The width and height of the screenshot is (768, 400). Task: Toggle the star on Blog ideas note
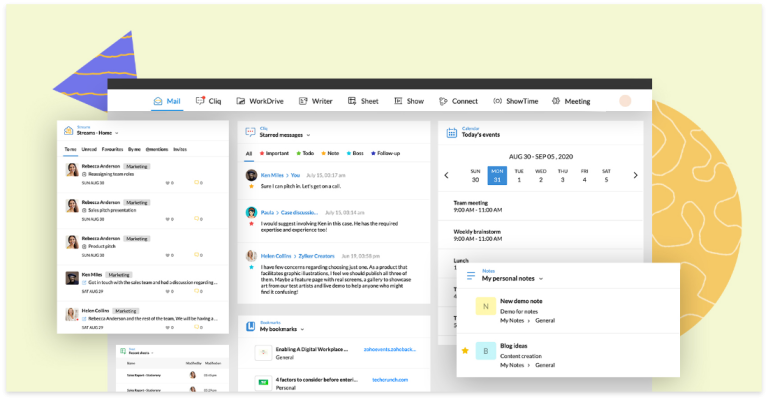pyautogui.click(x=465, y=351)
